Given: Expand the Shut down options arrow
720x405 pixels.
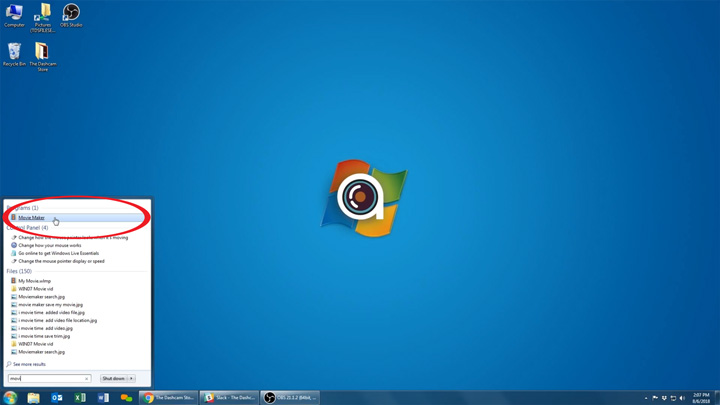Looking at the screenshot, I should [132, 379].
